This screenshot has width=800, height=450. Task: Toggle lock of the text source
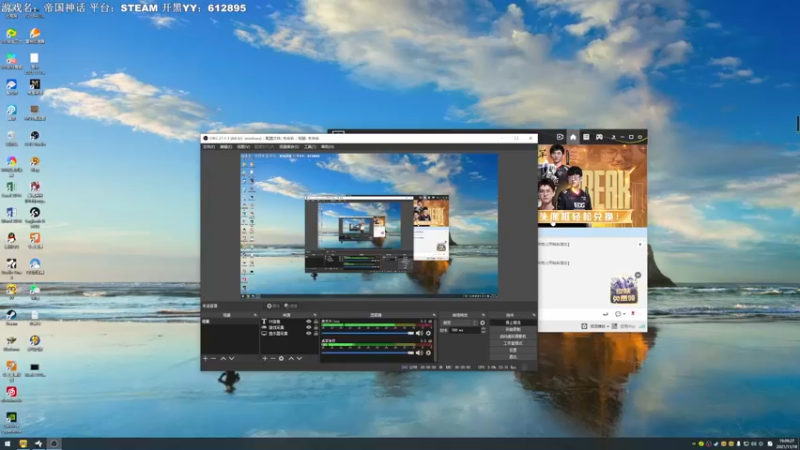click(316, 322)
